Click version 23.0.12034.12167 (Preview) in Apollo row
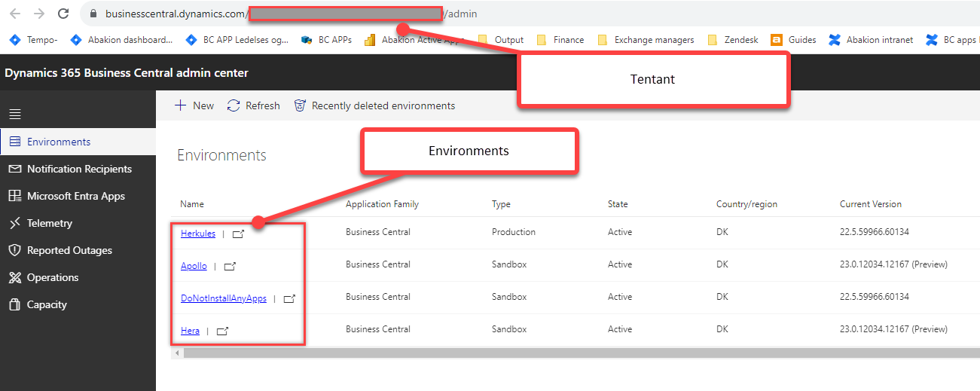Viewport: 980px width, 391px height. click(x=893, y=264)
